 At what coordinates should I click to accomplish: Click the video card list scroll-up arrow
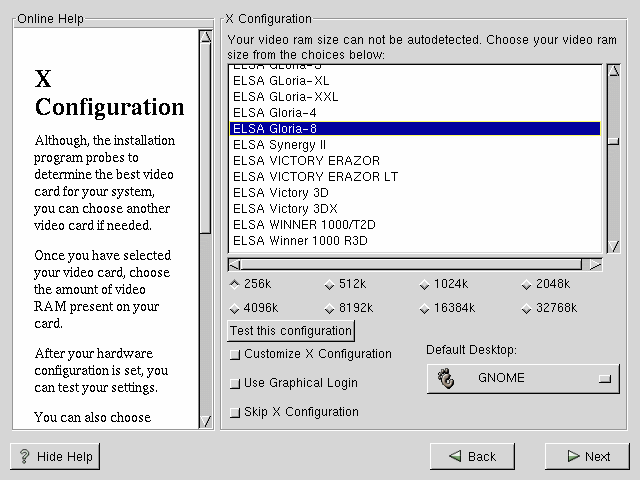[612, 72]
